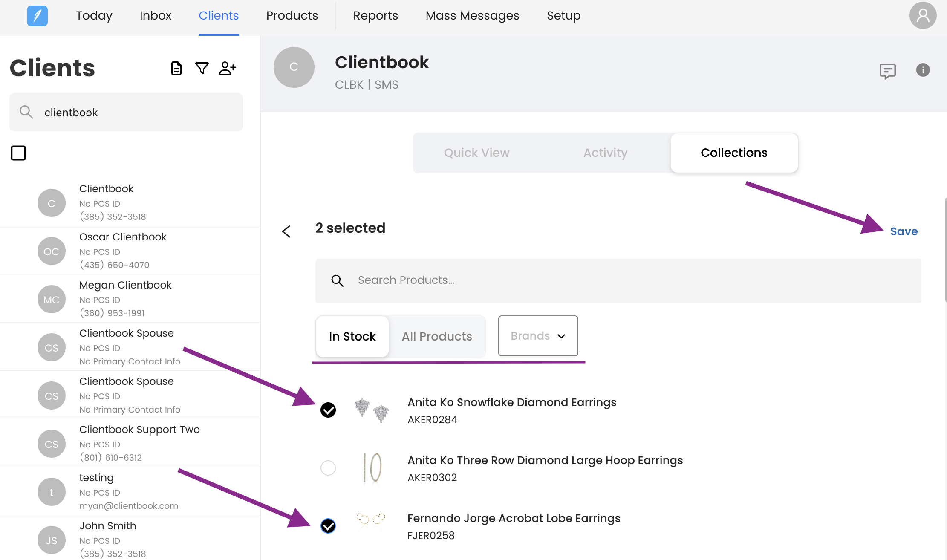Expand the Brands dropdown

tap(538, 336)
